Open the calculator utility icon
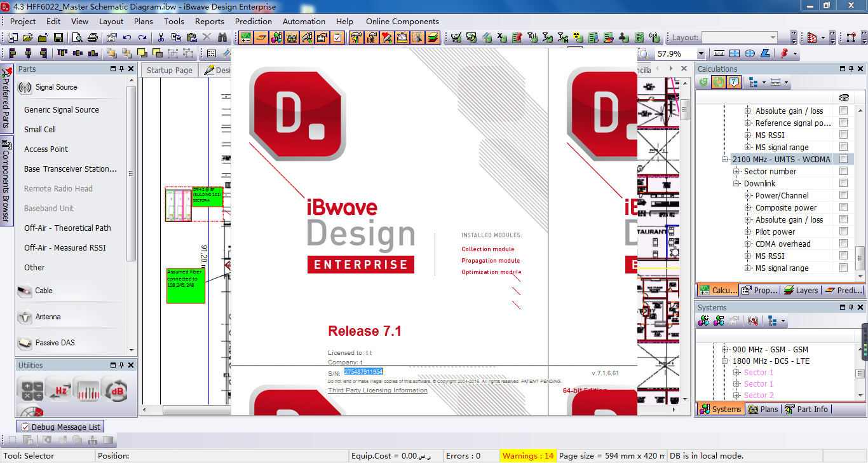868x463 pixels. click(x=32, y=389)
